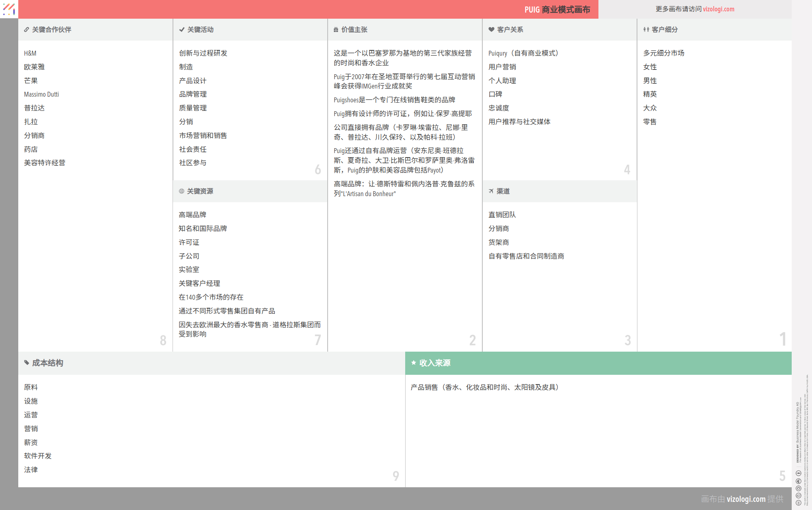The image size is (812, 510).
Task: Click the Creative Commons license icon
Action: (x=798, y=503)
